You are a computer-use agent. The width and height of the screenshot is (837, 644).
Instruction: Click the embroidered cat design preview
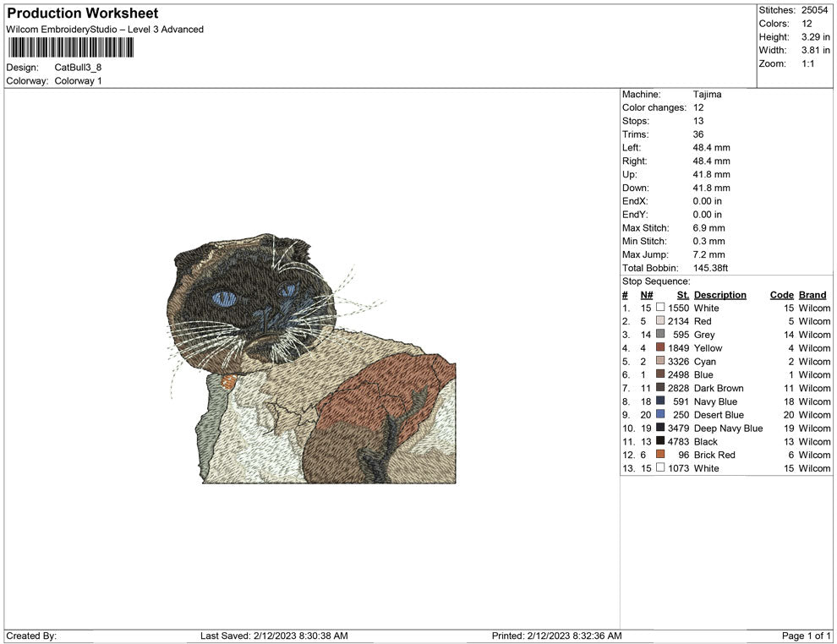[x=312, y=358]
